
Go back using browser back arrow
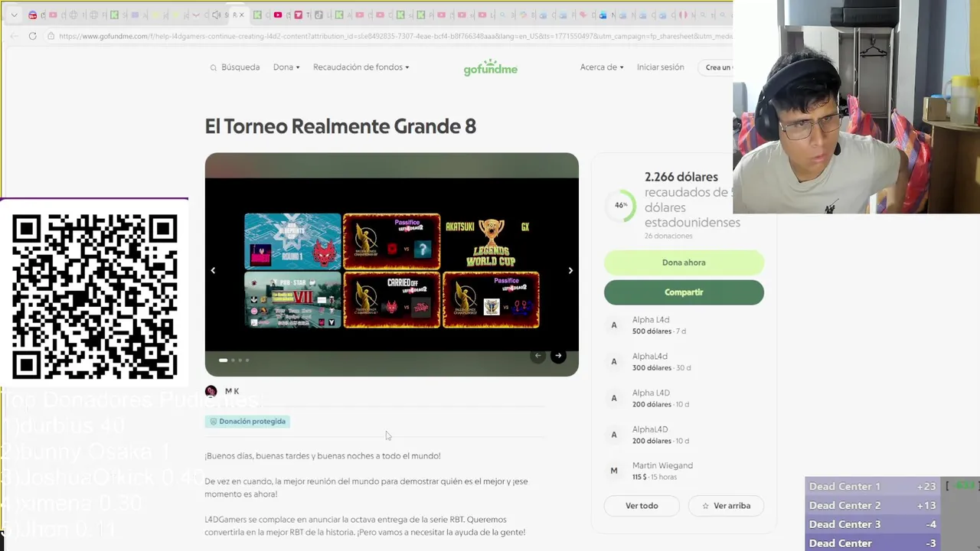coord(15,36)
